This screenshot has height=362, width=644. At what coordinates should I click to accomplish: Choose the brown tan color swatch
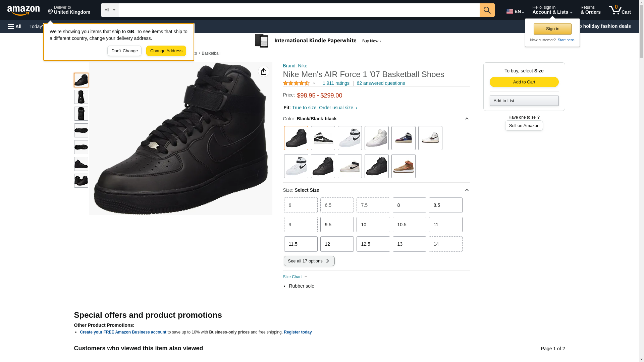[x=403, y=166]
